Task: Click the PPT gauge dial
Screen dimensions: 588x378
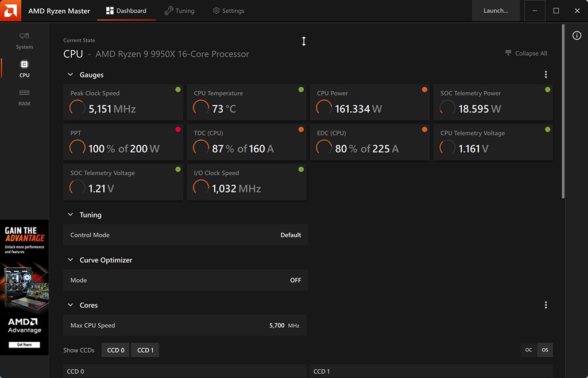Action: [78, 148]
